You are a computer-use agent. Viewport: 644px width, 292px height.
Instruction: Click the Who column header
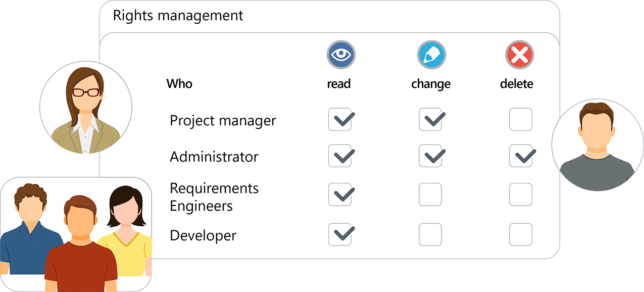[x=179, y=83]
